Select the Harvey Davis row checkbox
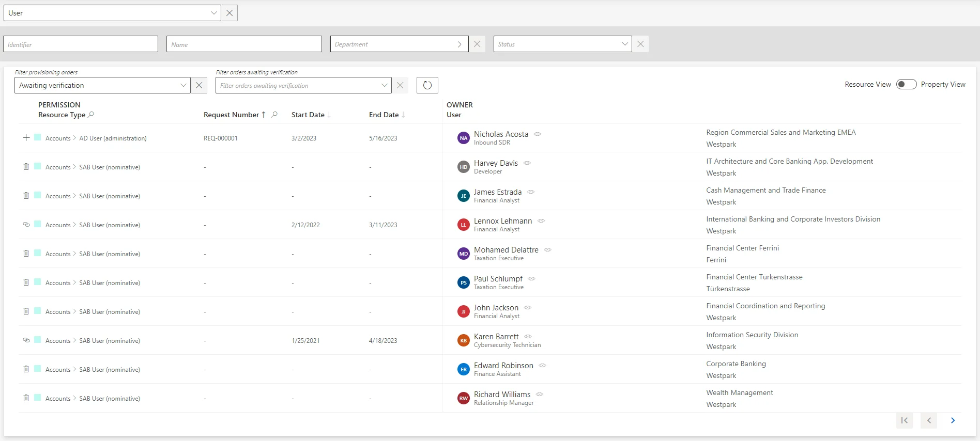 [38, 166]
